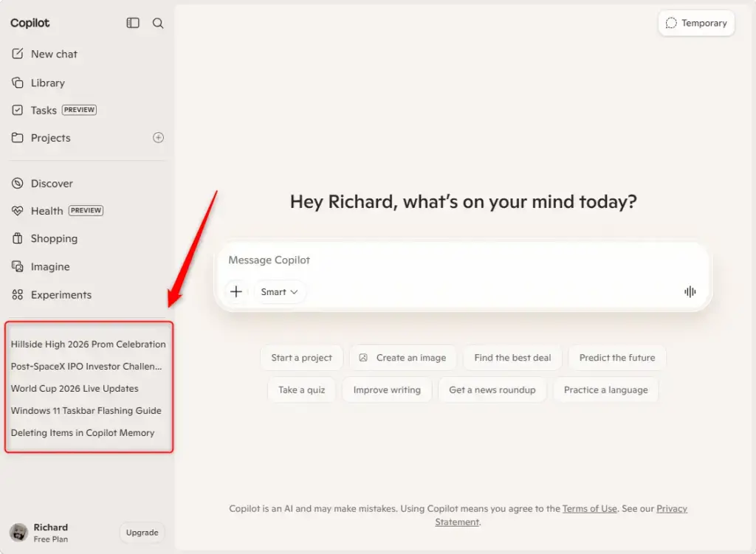Click the Discover compass icon

(18, 184)
